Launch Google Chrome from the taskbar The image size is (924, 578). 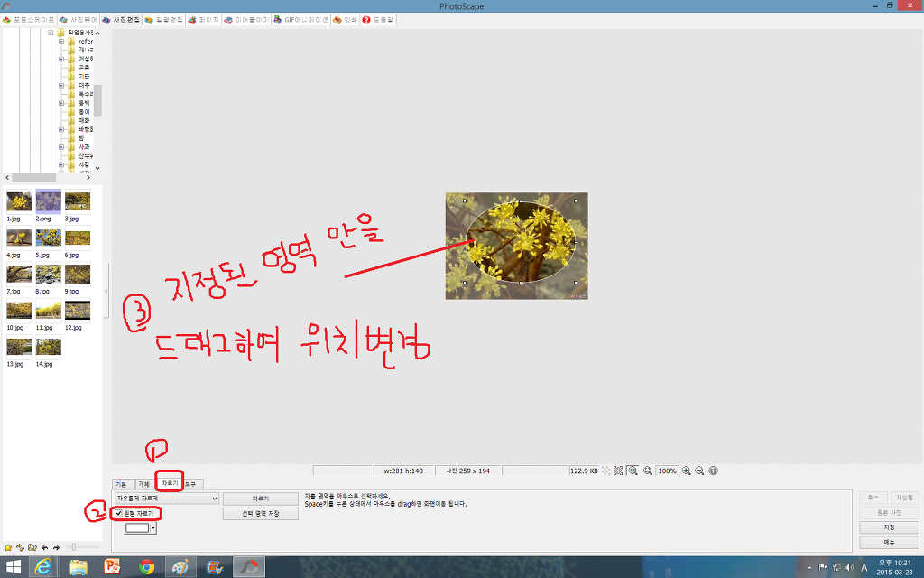point(146,566)
